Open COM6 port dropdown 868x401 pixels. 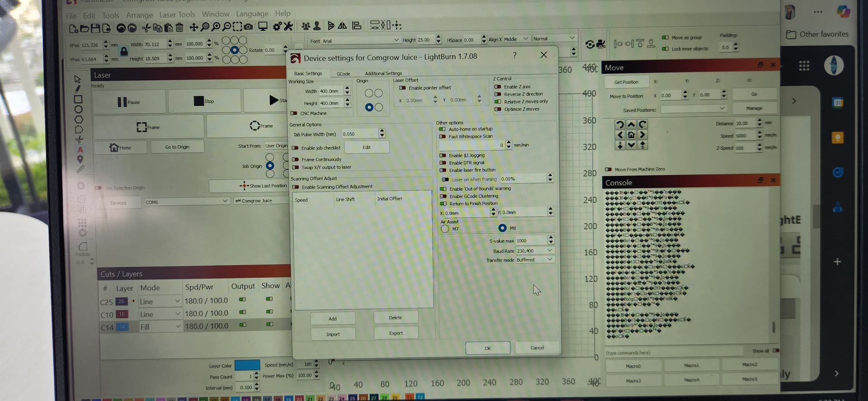click(187, 202)
